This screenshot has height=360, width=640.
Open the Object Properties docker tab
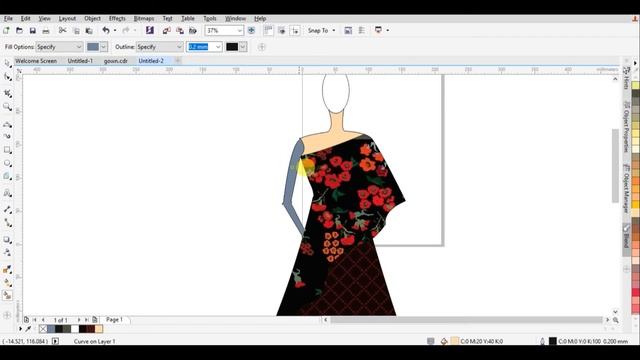[627, 127]
